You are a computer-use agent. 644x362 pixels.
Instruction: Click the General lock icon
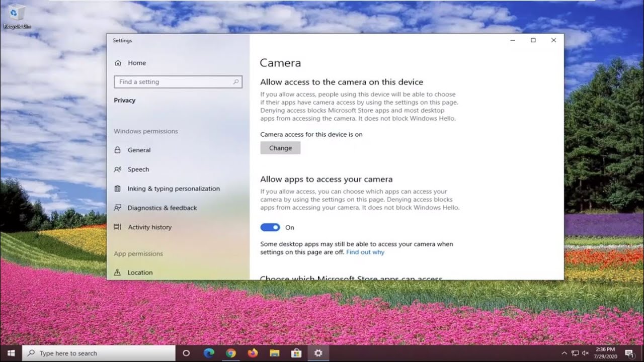117,150
